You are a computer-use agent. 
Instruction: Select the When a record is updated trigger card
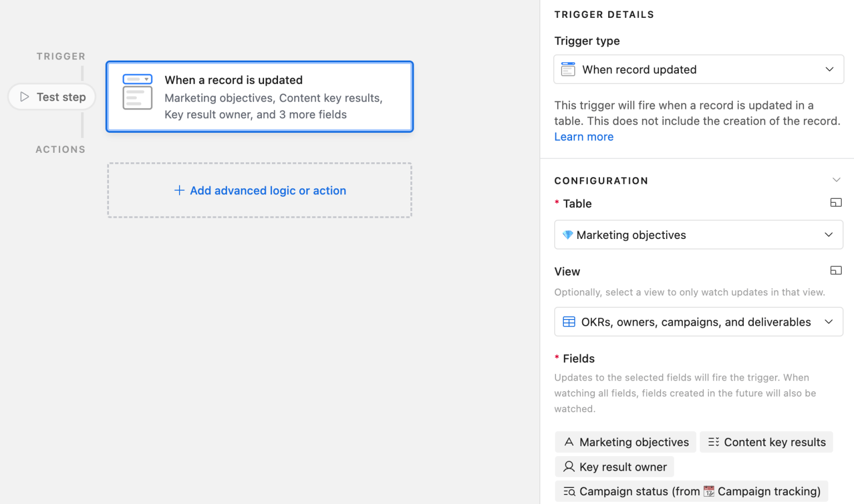click(260, 97)
